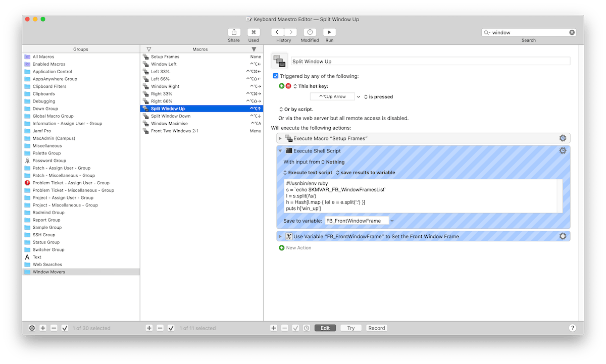Viewport: 606px width, 364px height.
Task: Open gear menu for Execute Shell Script action
Action: (x=563, y=150)
